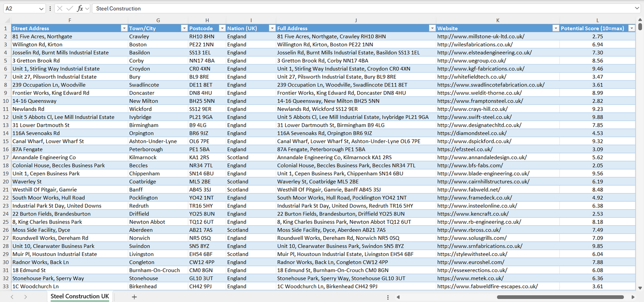This screenshot has width=644, height=302.
Task: Select the vertical scrollbar thumb
Action: pos(640,27)
